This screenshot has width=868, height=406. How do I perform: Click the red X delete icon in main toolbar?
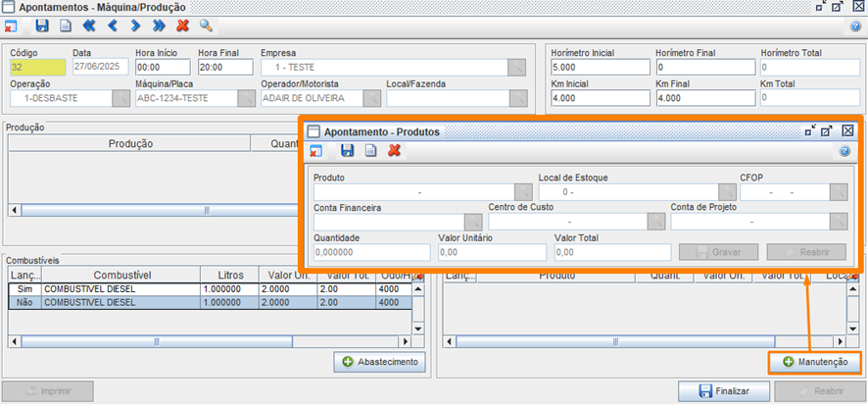tap(182, 25)
